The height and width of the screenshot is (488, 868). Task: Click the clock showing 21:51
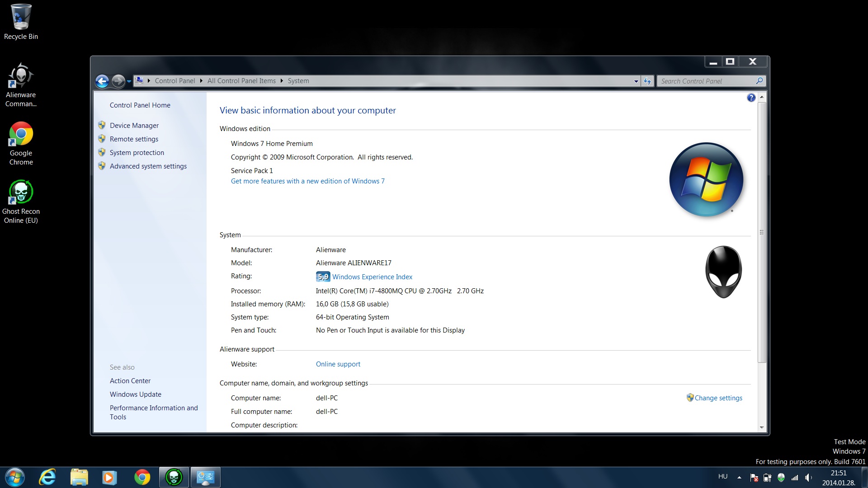(x=839, y=473)
